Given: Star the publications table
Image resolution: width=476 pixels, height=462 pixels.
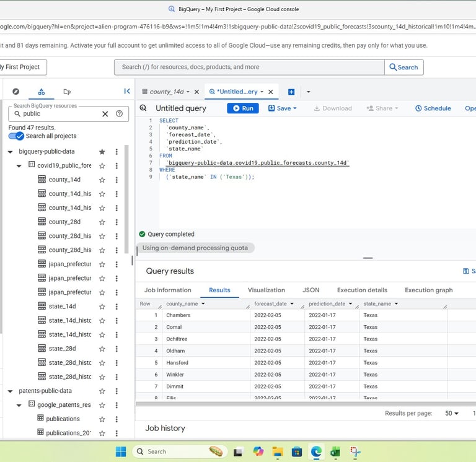Looking at the screenshot, I should tap(102, 419).
